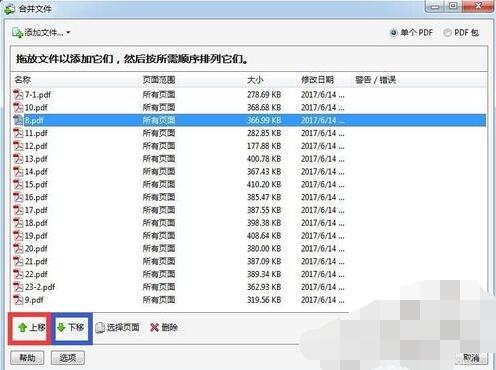Select the 11.pdf file row
496x370 pixels.
pyautogui.click(x=249, y=133)
